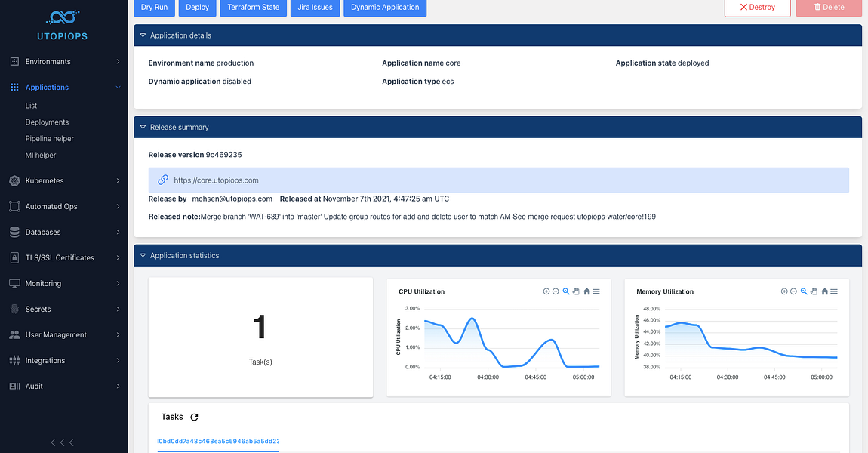Collapse the Application details panel triangle
The width and height of the screenshot is (868, 453).
pyautogui.click(x=143, y=35)
